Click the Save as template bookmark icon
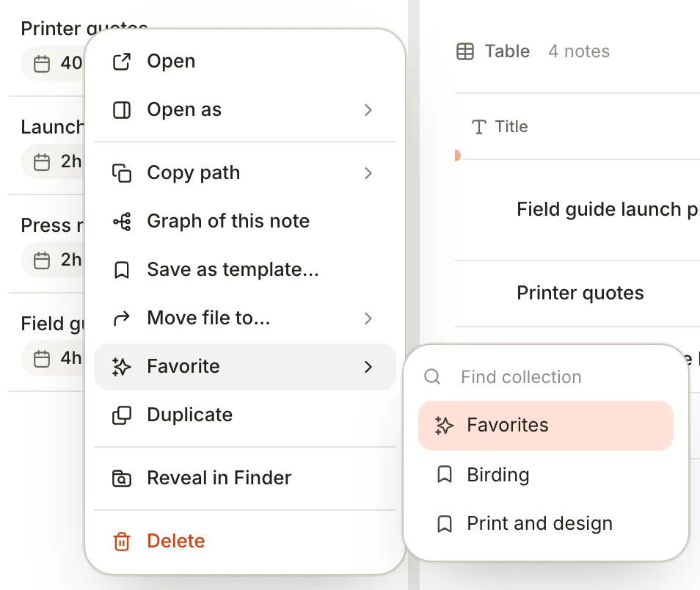The image size is (700, 590). click(121, 270)
